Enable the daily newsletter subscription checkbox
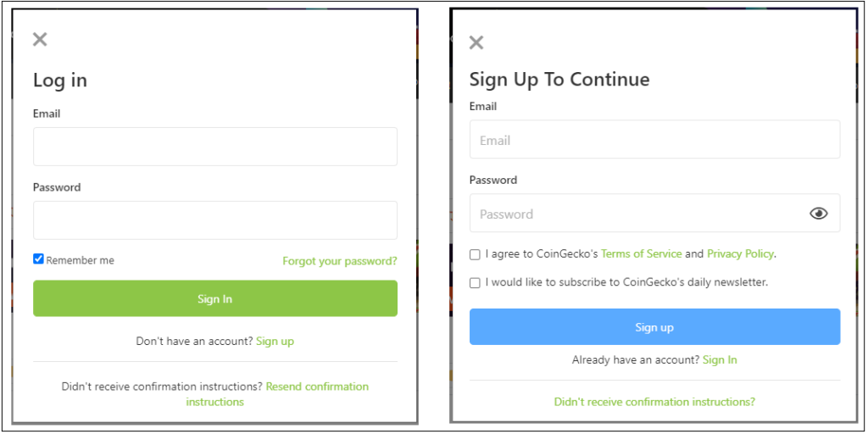 click(475, 283)
